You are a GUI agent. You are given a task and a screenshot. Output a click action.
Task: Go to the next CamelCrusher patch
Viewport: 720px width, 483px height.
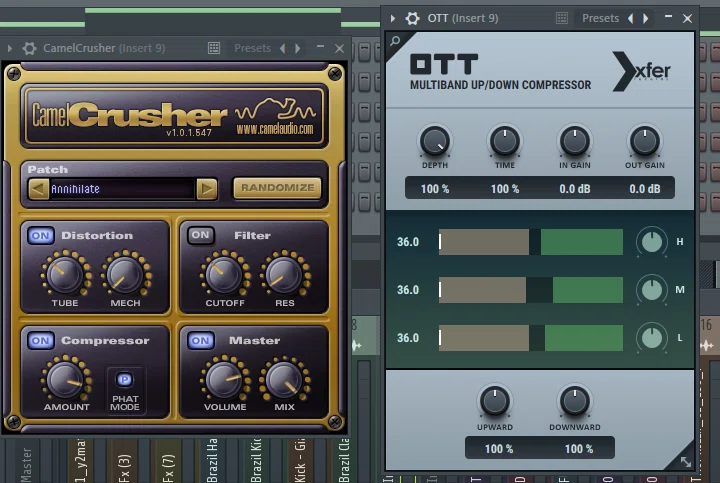pos(207,189)
